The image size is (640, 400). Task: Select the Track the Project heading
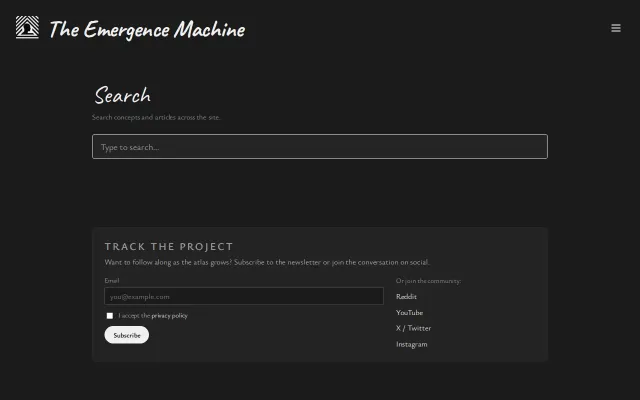169,247
